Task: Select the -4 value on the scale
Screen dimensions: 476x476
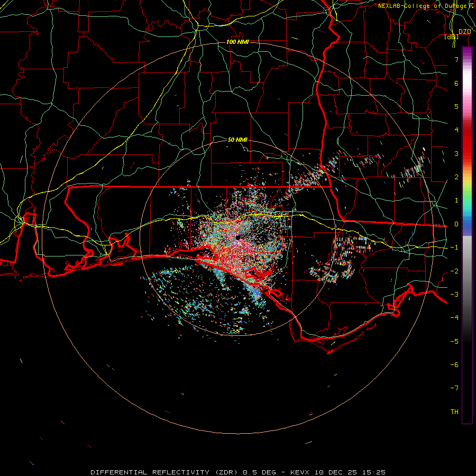Action: (x=454, y=318)
